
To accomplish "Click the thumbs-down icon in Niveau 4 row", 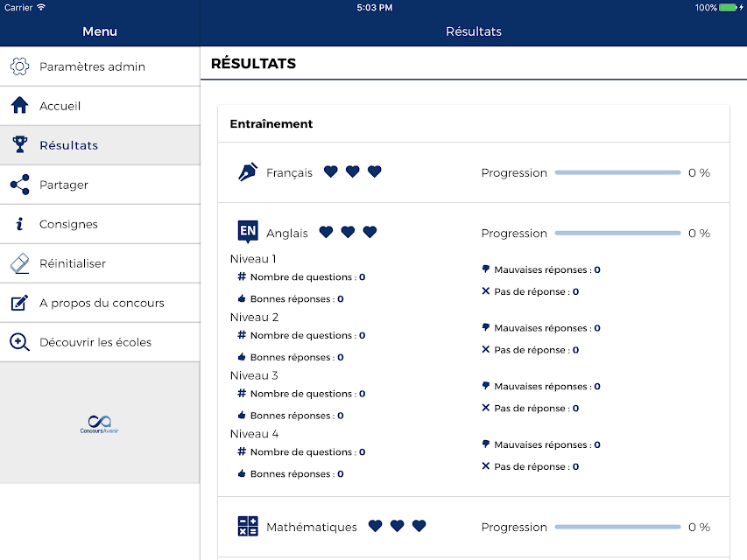I will [x=485, y=444].
